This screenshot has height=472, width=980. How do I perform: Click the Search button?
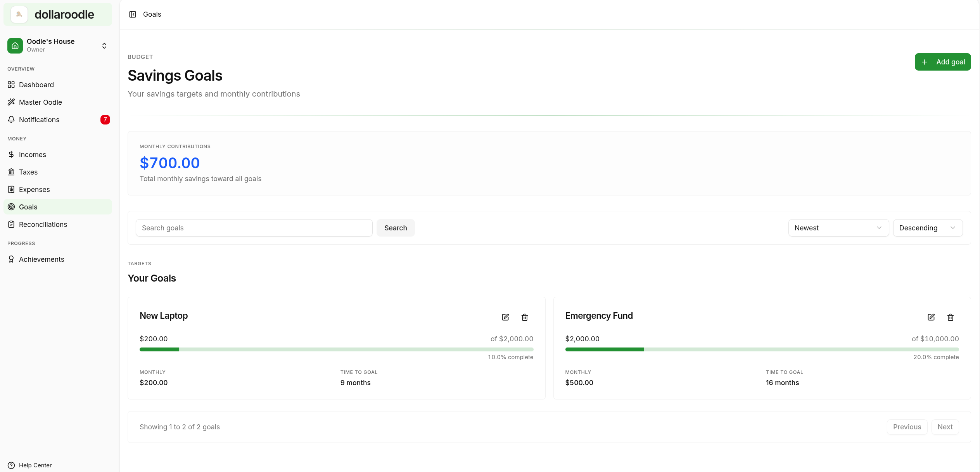click(395, 228)
